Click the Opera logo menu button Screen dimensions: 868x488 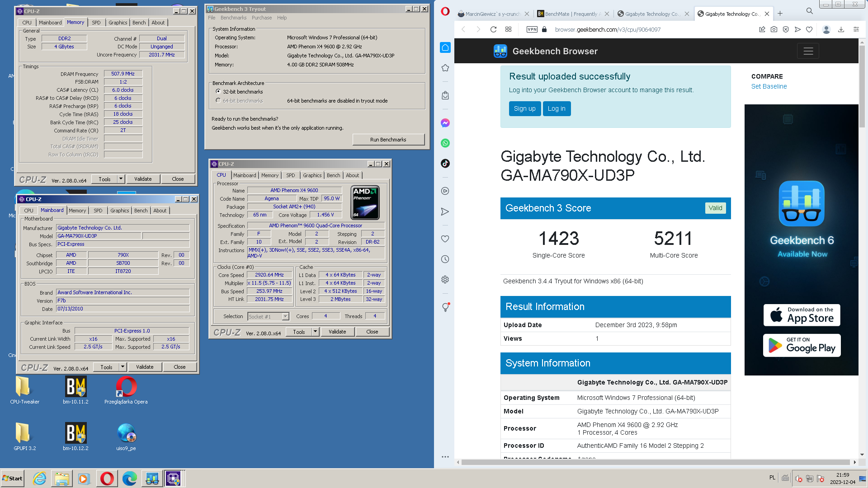[x=445, y=12]
